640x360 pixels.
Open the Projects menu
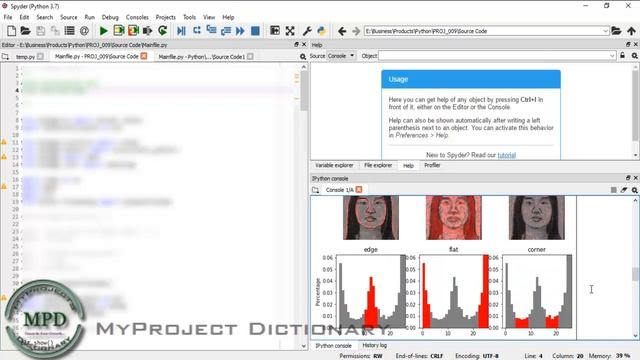(165, 17)
